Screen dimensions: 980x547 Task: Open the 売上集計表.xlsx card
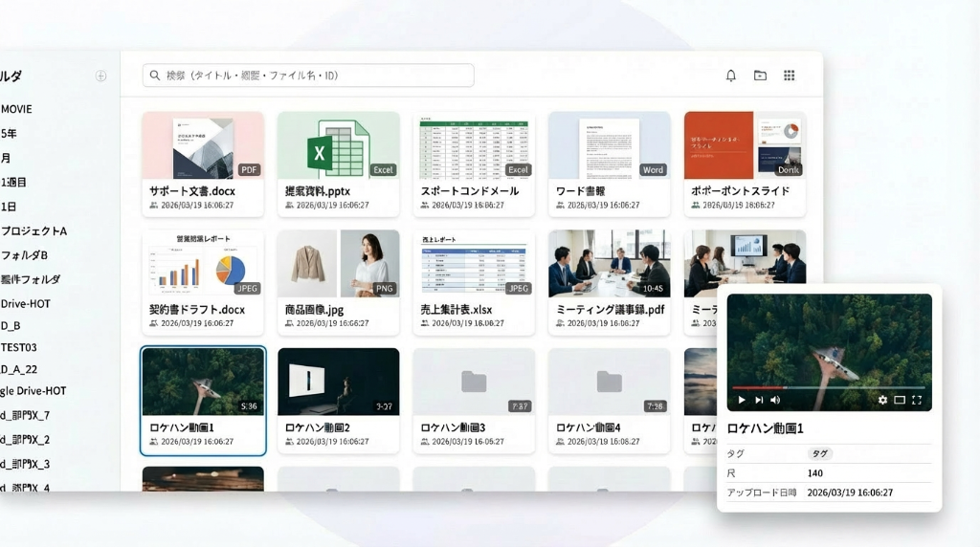tap(474, 282)
